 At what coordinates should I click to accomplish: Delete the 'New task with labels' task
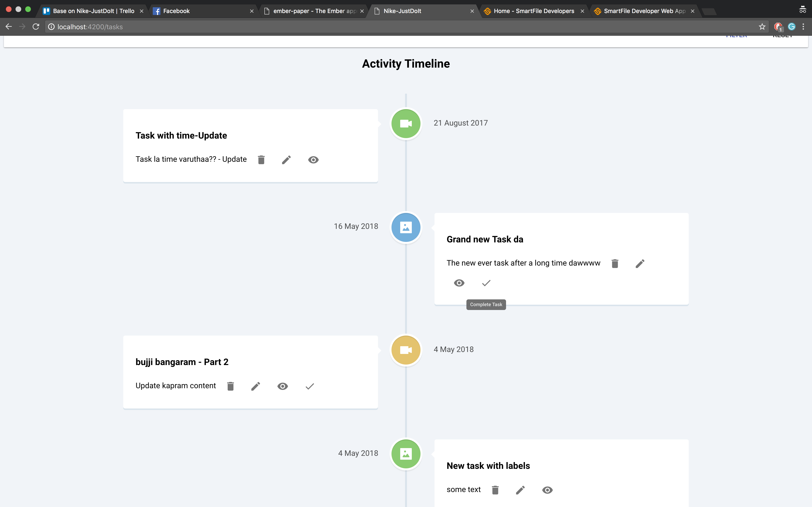[495, 490]
